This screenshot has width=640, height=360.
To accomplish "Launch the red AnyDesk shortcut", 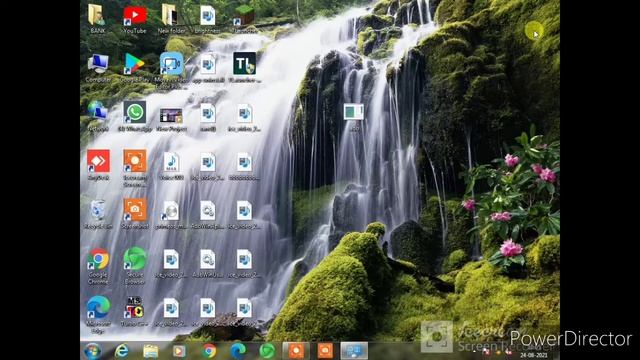I will pos(98,165).
